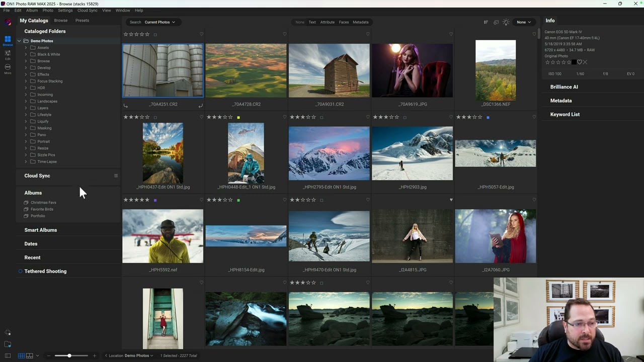The height and width of the screenshot is (362, 644).
Task: Toggle filled heart above _I2A4815.JPG
Action: (x=451, y=200)
